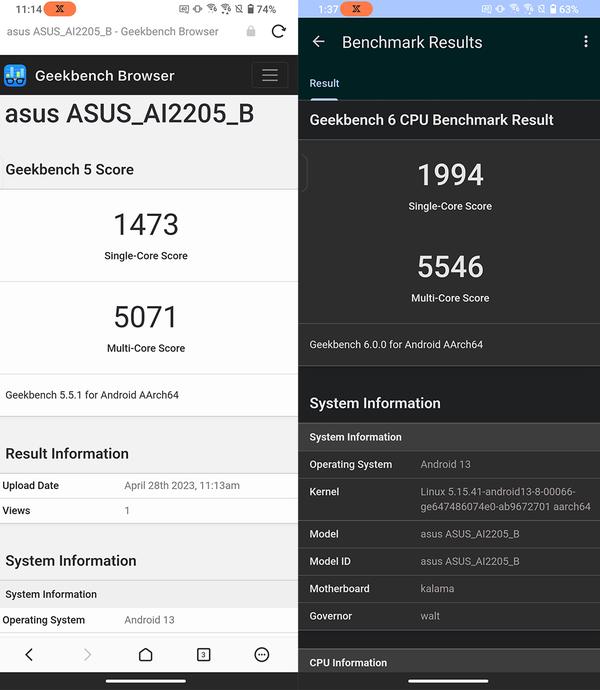
Task: Select the 5546 multi-core score
Action: point(450,267)
